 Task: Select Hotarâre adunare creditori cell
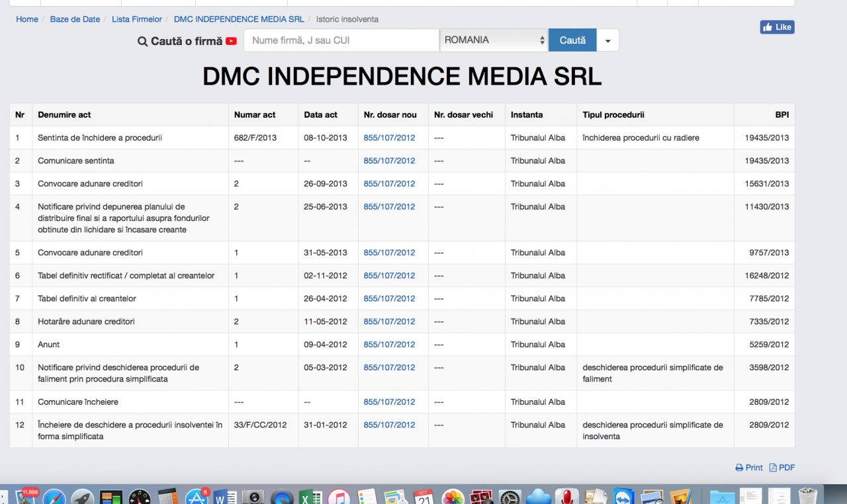(86, 321)
